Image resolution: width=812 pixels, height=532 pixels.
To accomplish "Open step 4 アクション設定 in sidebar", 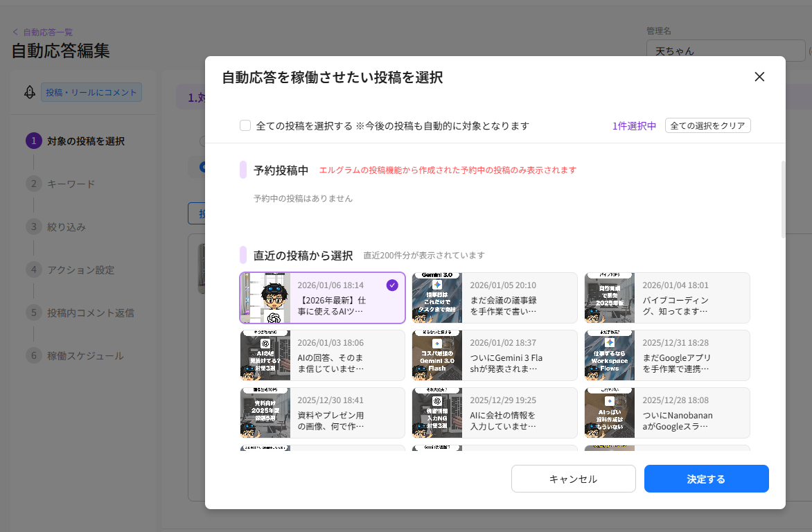I will [x=80, y=270].
